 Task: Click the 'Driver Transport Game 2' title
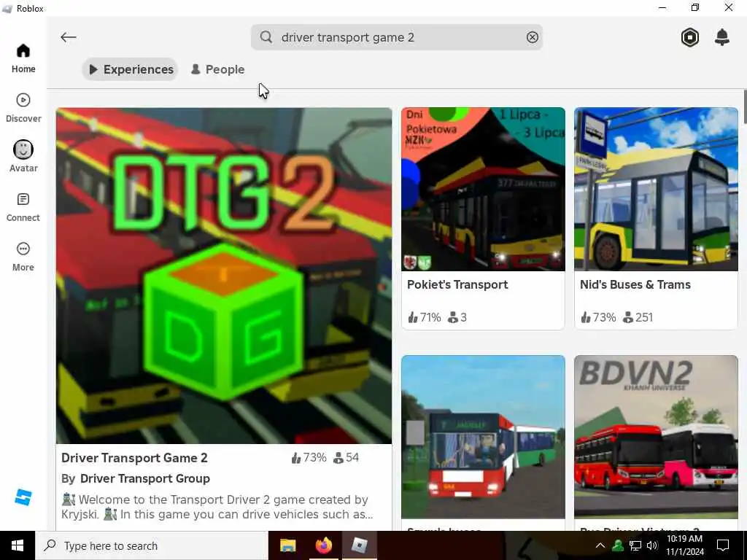[x=134, y=458]
